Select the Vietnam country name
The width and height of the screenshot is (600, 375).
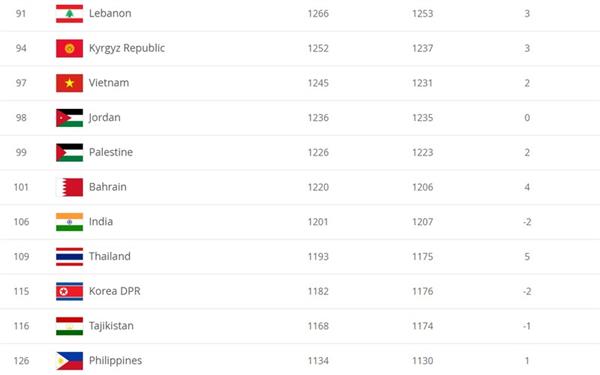(109, 83)
